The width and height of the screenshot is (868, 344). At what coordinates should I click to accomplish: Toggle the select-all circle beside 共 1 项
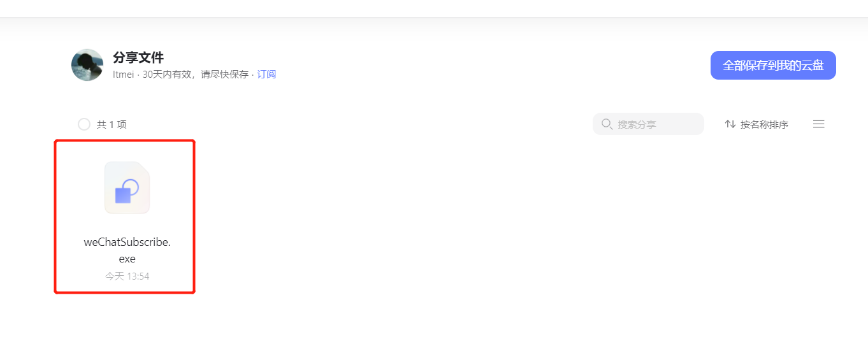point(84,124)
